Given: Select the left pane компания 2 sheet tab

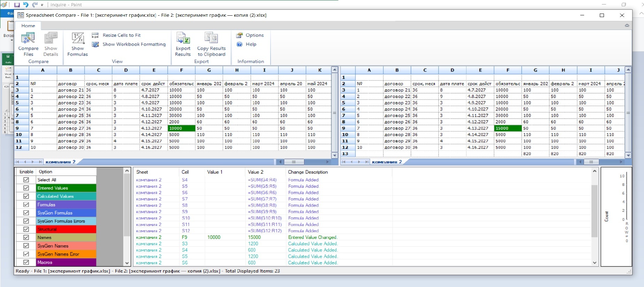Looking at the screenshot, I should (60, 162).
